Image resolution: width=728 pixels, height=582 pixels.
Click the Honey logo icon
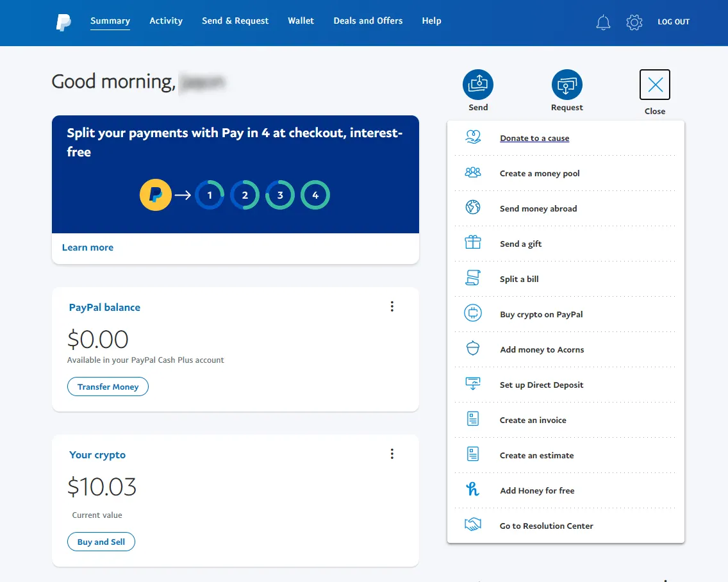[x=472, y=489]
